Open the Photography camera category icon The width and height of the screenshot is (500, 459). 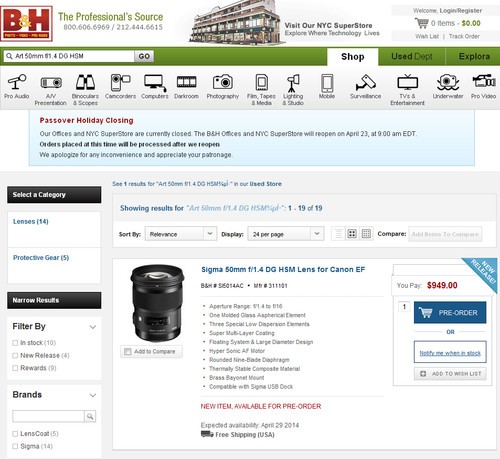223,82
